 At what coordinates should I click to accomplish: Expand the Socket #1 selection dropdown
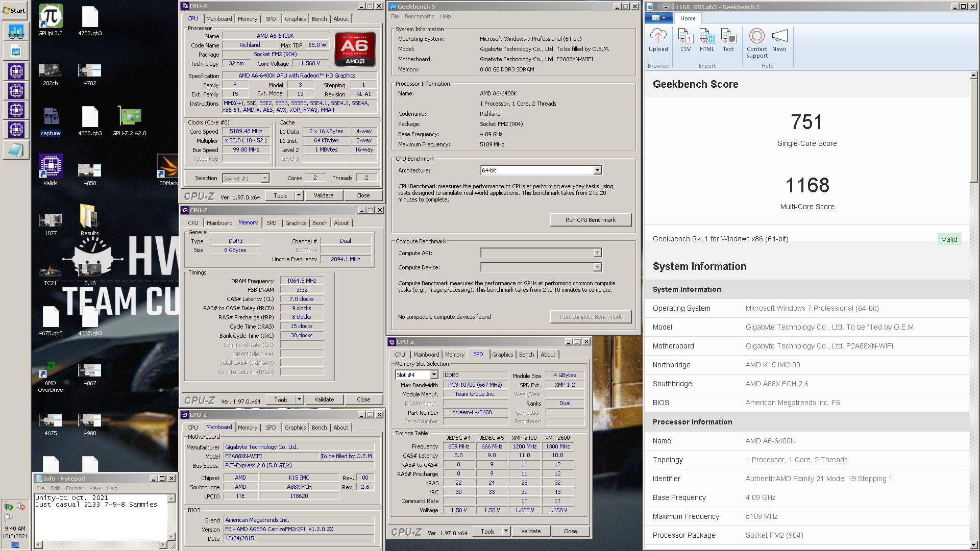[265, 178]
